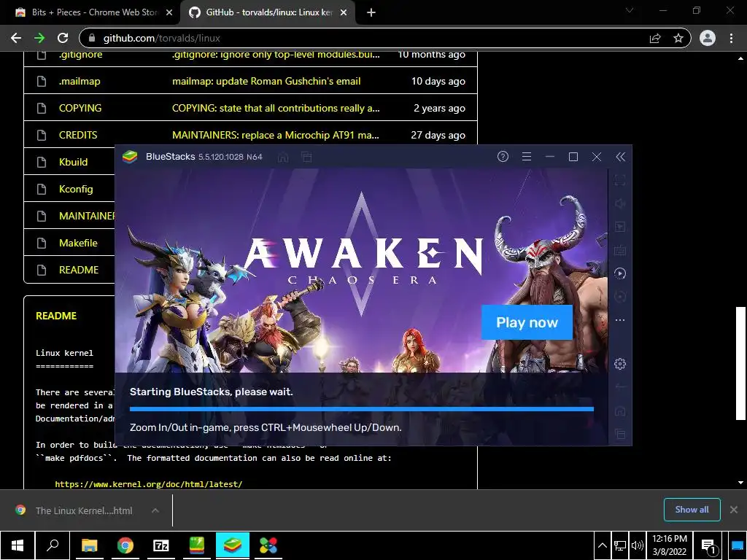Open Windows taskbar search
The width and height of the screenshot is (747, 560).
53,545
